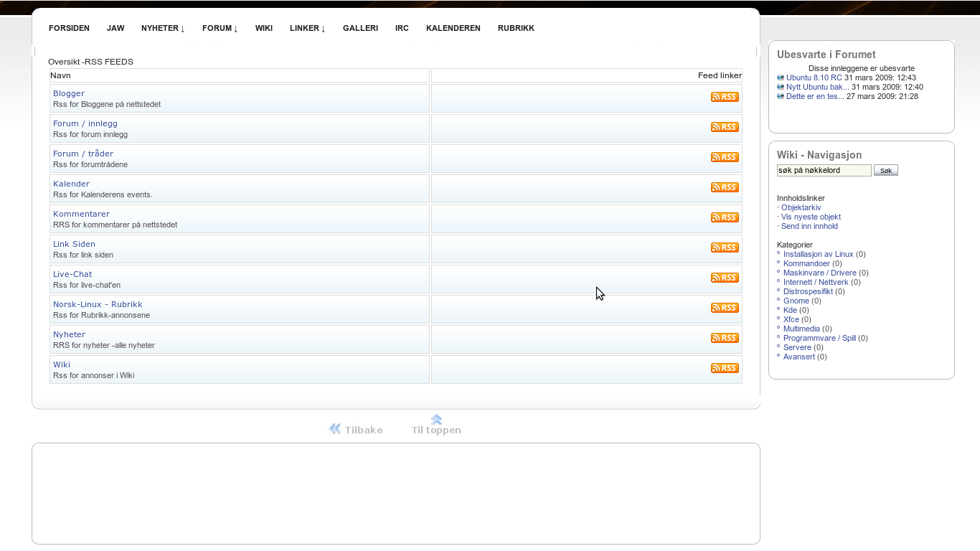The image size is (980, 551).
Task: Open the Avansert category
Action: pyautogui.click(x=799, y=357)
